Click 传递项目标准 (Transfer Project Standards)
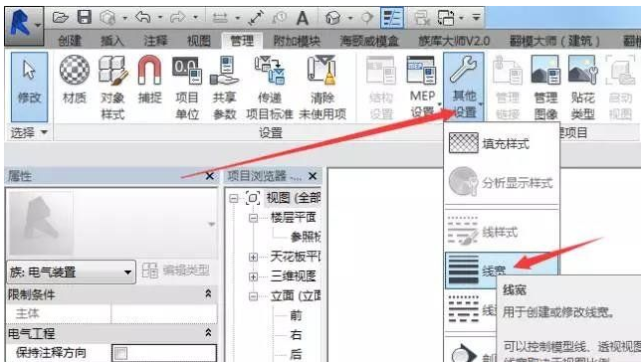Viewport: 644px width, 362px height. [270, 88]
